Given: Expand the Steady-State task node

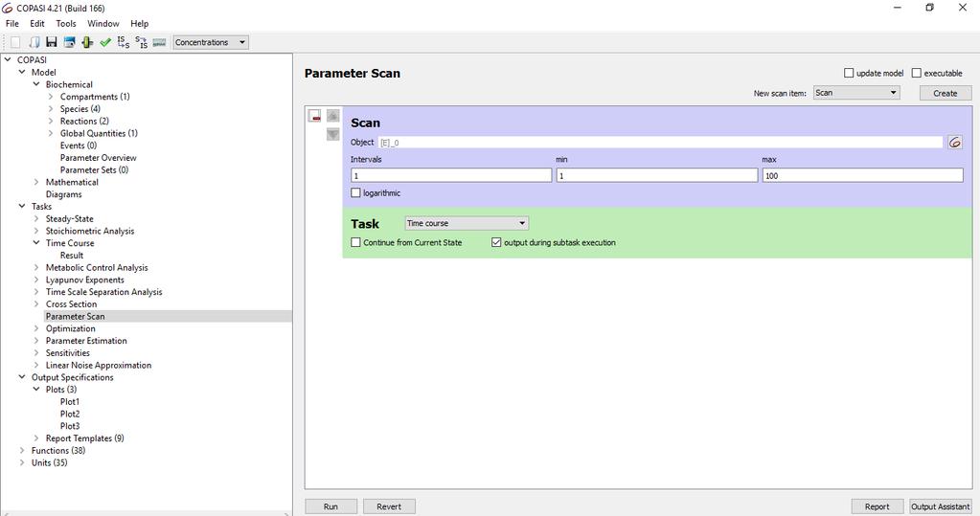Looking at the screenshot, I should [36, 218].
